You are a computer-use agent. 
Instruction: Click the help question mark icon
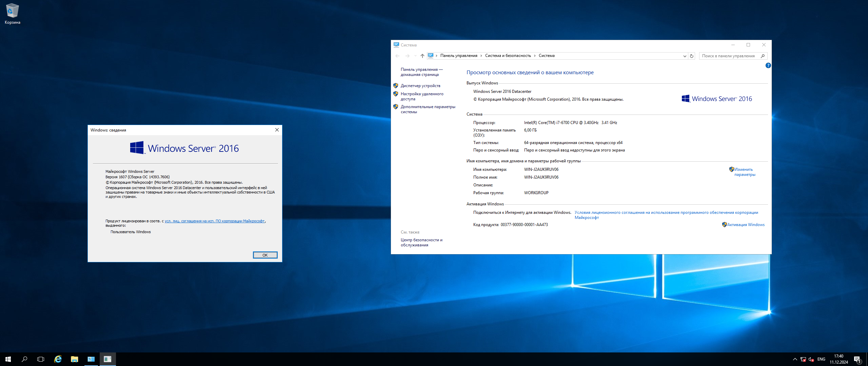[x=768, y=65]
